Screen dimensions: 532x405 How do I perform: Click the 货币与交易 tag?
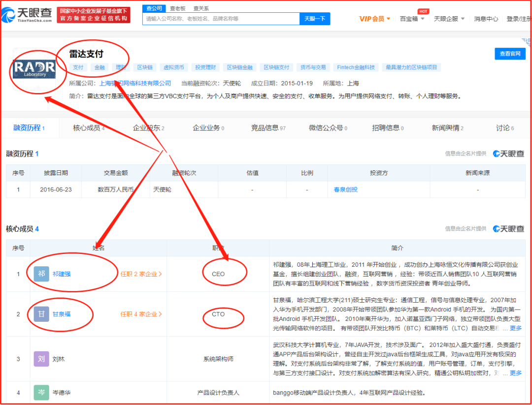point(313,67)
